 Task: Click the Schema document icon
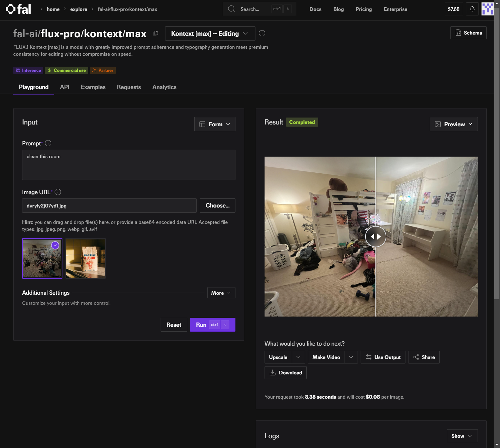click(458, 33)
